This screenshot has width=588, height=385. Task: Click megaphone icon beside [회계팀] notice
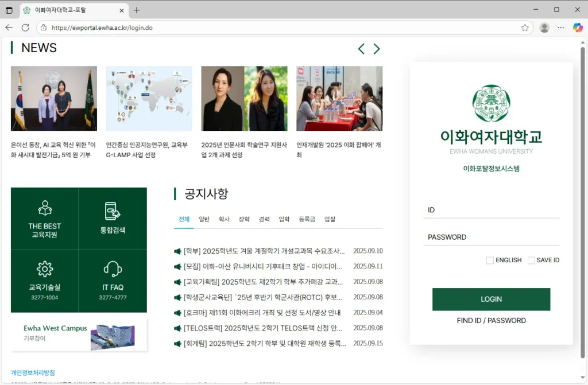click(177, 343)
